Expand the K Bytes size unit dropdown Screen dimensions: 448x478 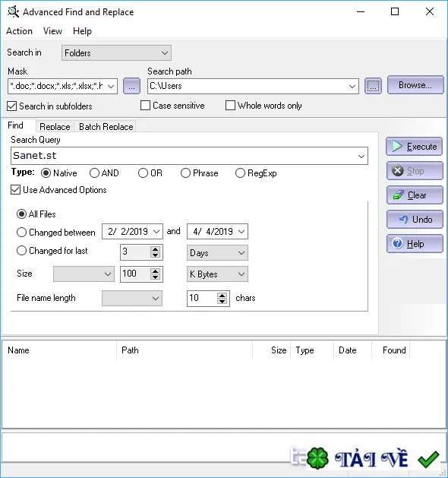coord(217,274)
